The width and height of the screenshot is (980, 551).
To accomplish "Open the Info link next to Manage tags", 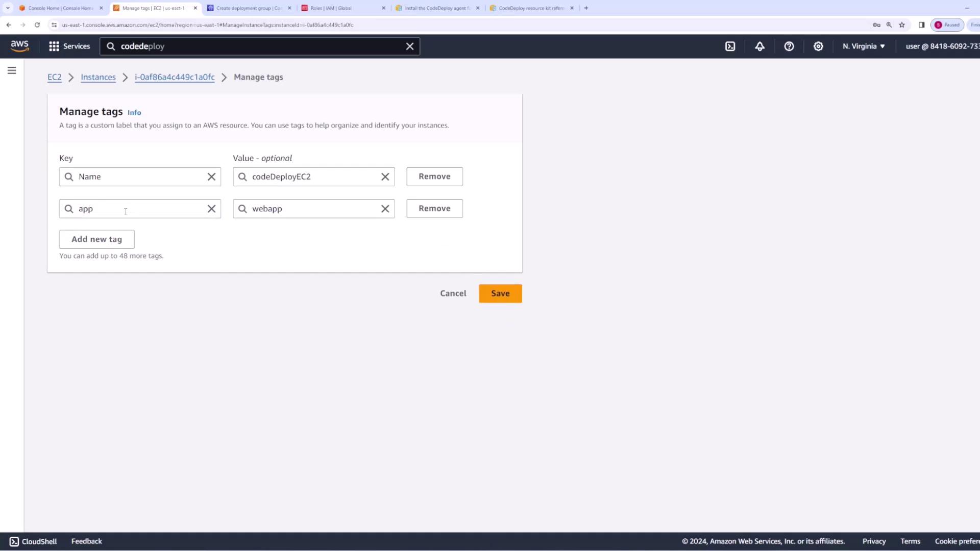I will (x=134, y=113).
